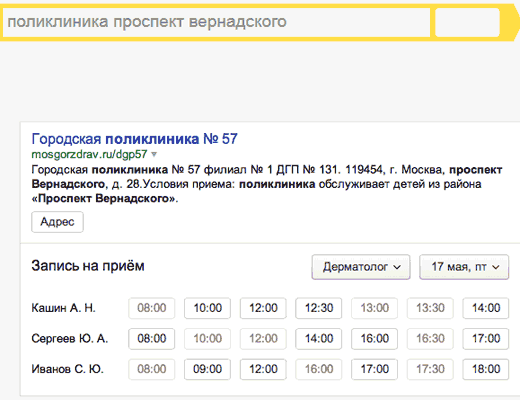The image size is (520, 400).
Task: Open the Городская поликлиника № 57 link
Action: tap(134, 139)
